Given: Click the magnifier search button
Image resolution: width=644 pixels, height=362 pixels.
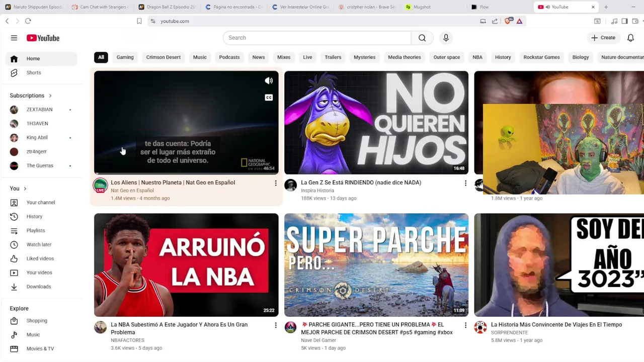Looking at the screenshot, I should coord(422,38).
